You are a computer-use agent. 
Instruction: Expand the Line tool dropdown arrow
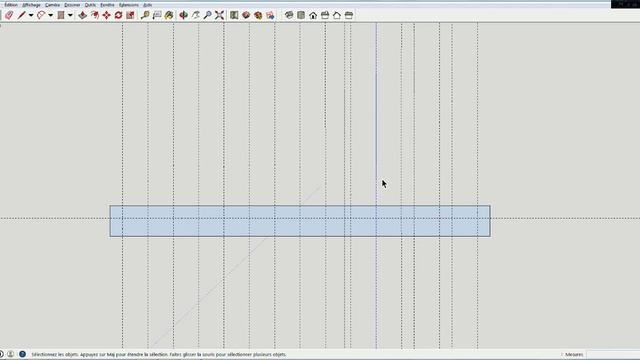[x=31, y=16]
